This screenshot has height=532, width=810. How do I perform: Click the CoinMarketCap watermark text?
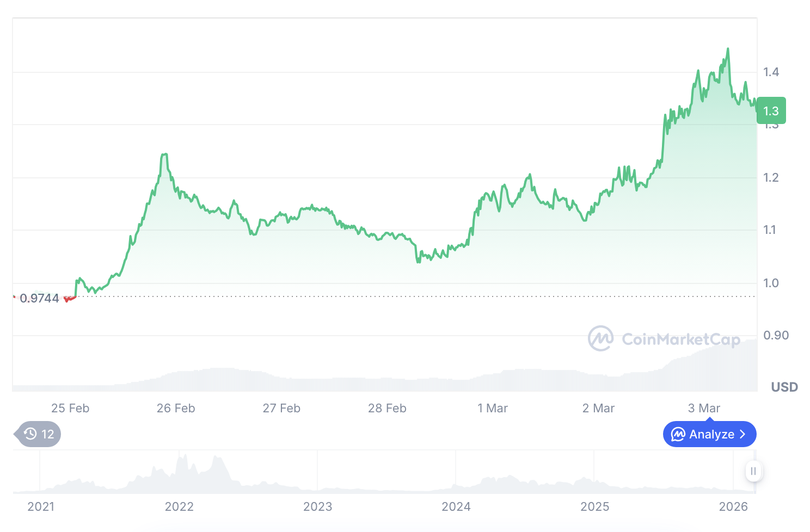point(680,339)
